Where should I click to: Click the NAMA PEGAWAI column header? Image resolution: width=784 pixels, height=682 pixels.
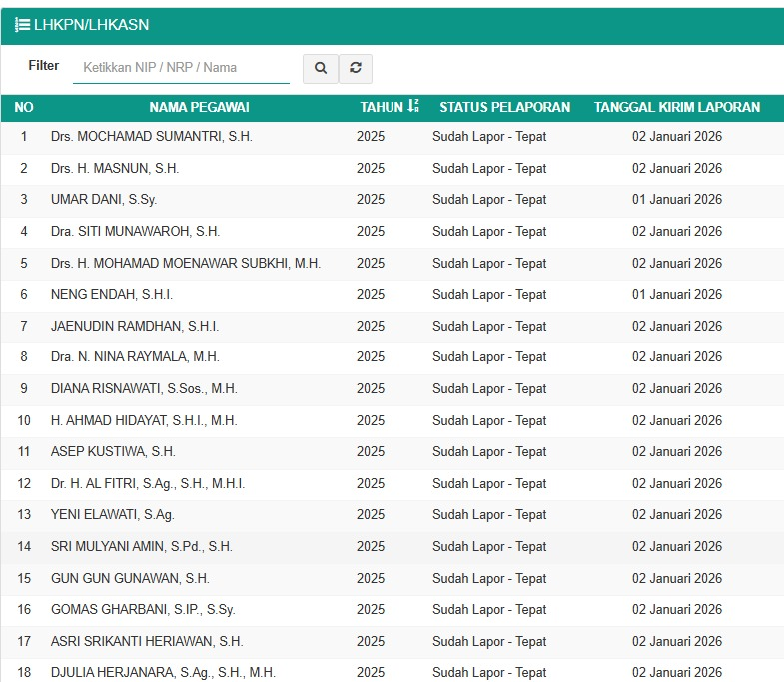(x=199, y=107)
